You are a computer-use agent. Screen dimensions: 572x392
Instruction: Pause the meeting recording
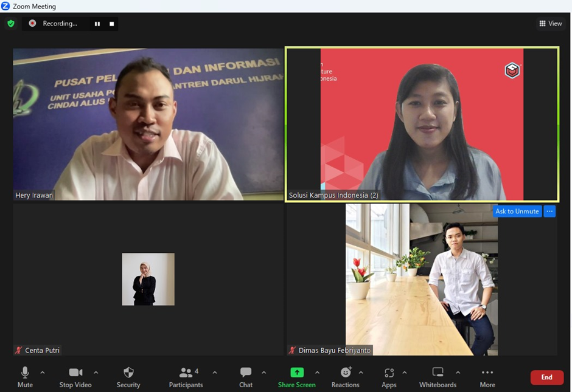pyautogui.click(x=97, y=24)
